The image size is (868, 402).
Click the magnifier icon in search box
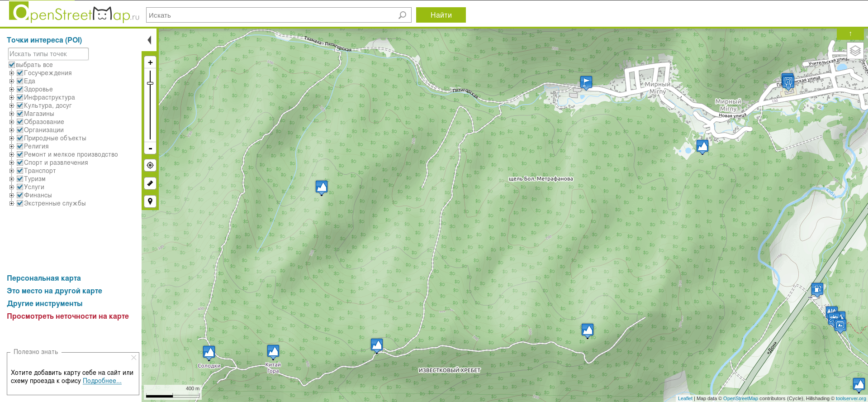[402, 15]
